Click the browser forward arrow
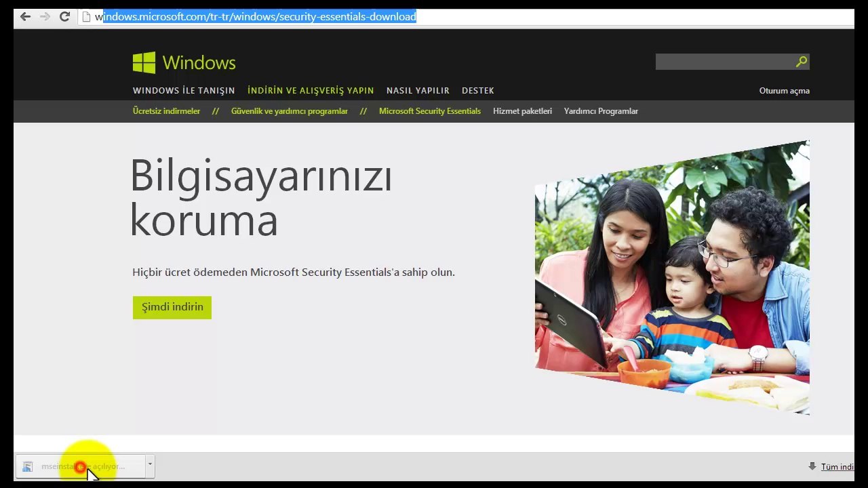Screen dimensions: 868x488 [x=45, y=16]
